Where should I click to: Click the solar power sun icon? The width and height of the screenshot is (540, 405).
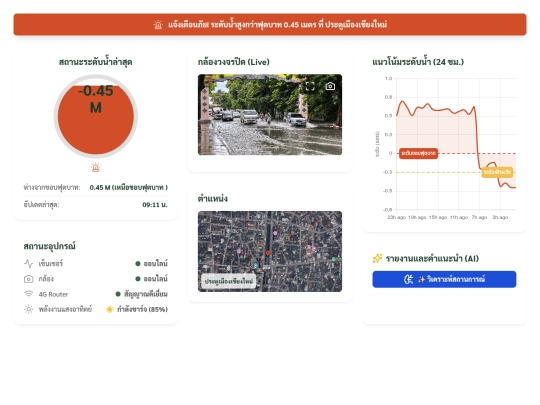tap(29, 309)
